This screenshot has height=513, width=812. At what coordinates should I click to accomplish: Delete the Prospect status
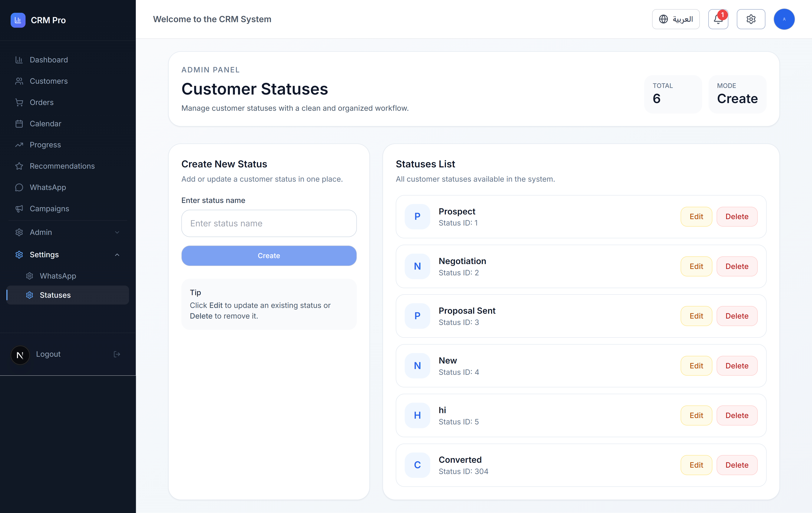737,217
